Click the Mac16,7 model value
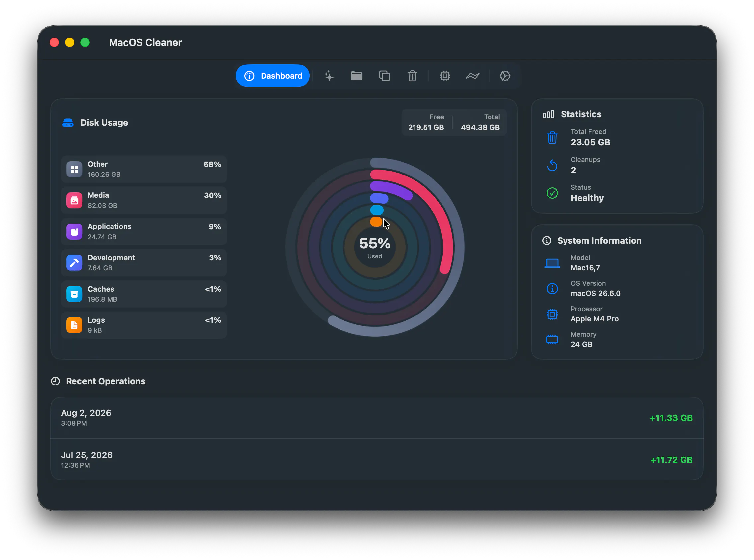This screenshot has height=560, width=754. click(585, 268)
